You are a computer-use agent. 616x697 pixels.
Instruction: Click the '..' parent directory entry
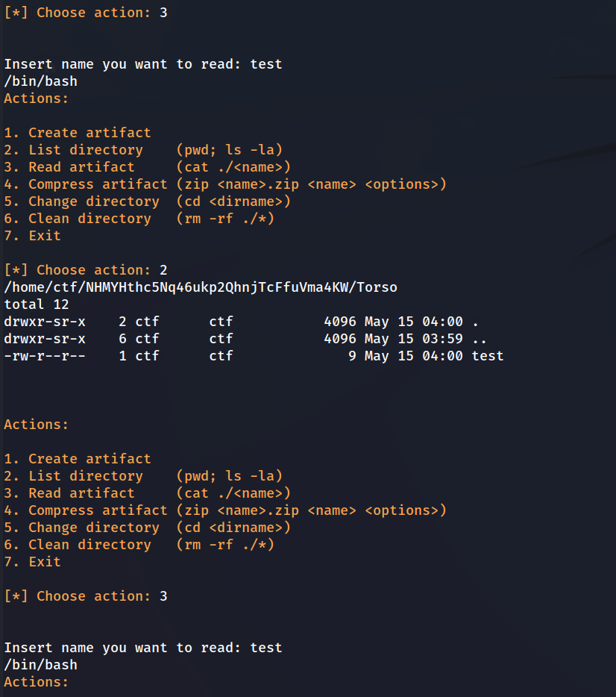(x=480, y=339)
